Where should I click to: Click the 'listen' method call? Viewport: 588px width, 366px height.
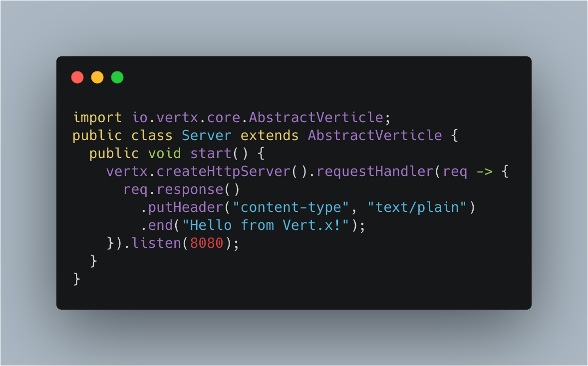(x=156, y=243)
